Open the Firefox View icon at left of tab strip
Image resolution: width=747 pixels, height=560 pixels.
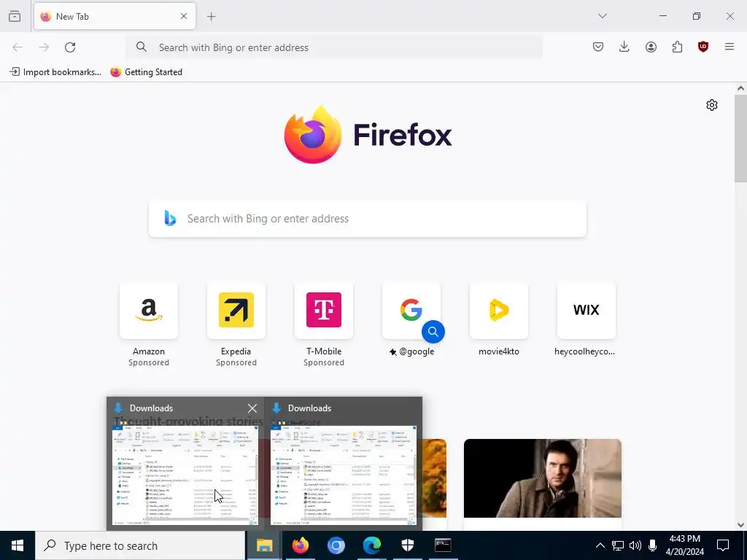pos(15,16)
